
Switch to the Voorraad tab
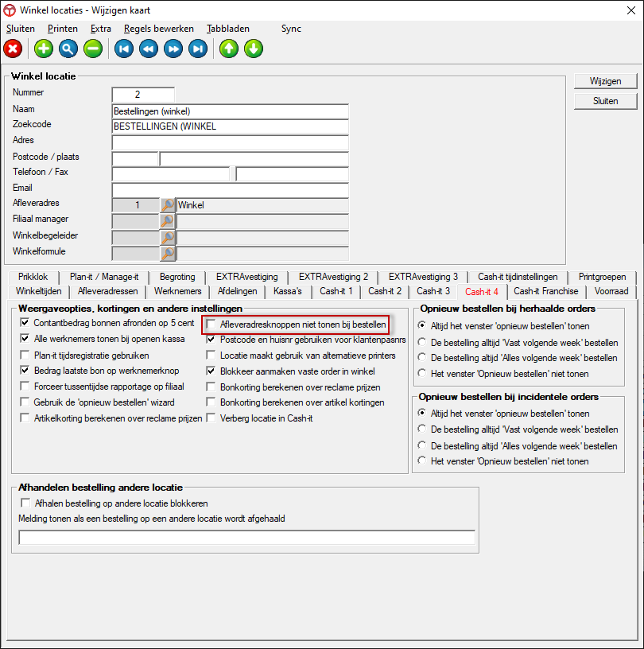click(611, 291)
